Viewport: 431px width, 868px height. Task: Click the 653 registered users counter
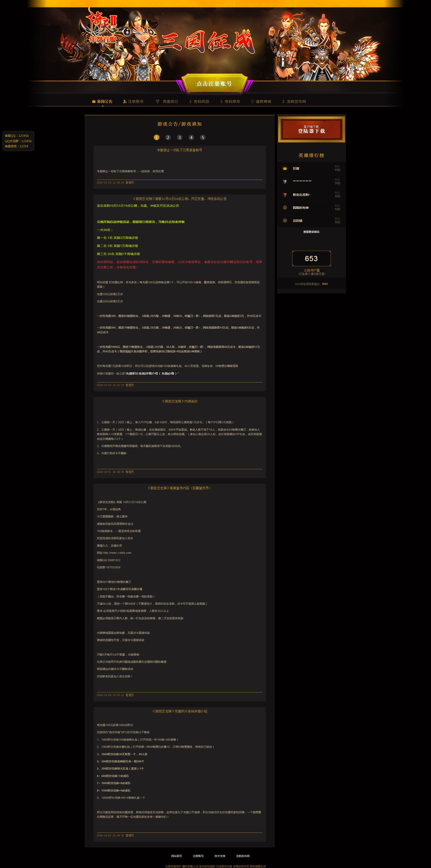(x=311, y=258)
